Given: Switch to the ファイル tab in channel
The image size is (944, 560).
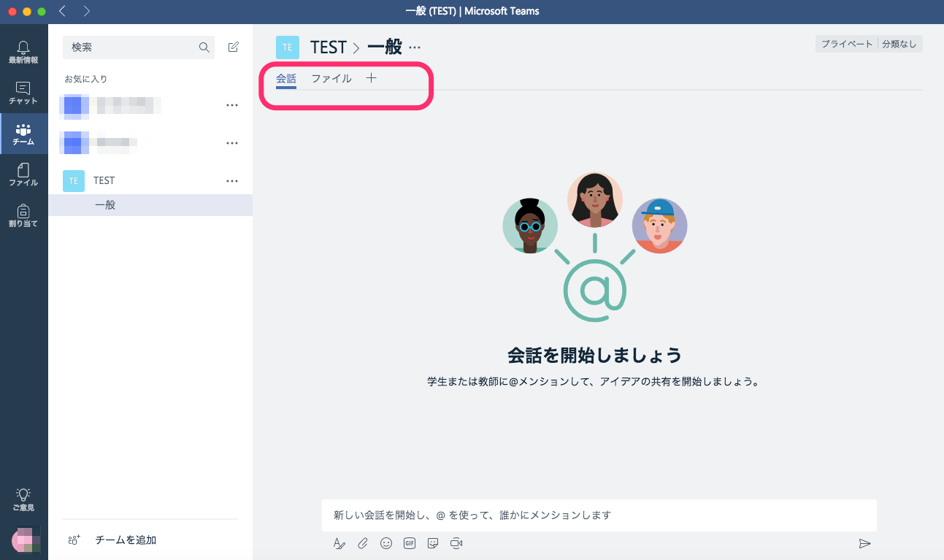Looking at the screenshot, I should click(x=331, y=78).
